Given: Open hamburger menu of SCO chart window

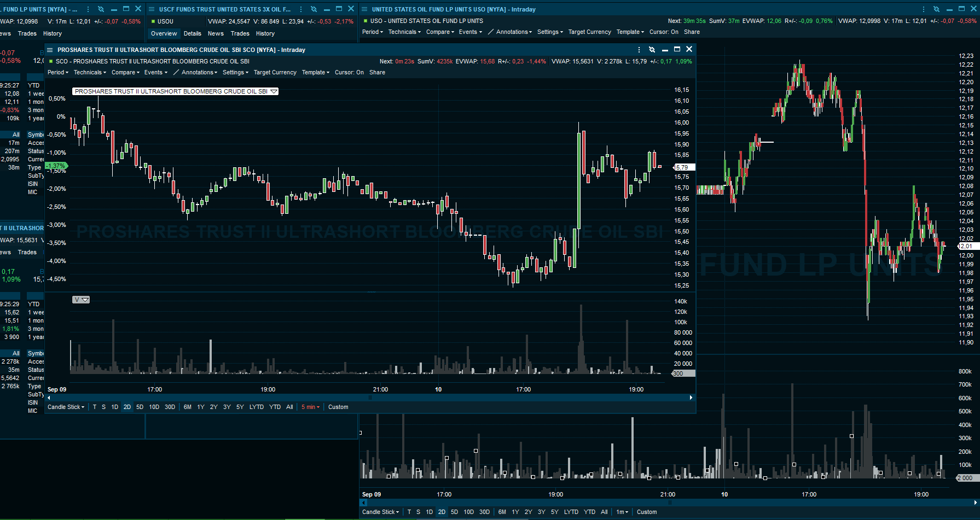Looking at the screenshot, I should coord(50,50).
